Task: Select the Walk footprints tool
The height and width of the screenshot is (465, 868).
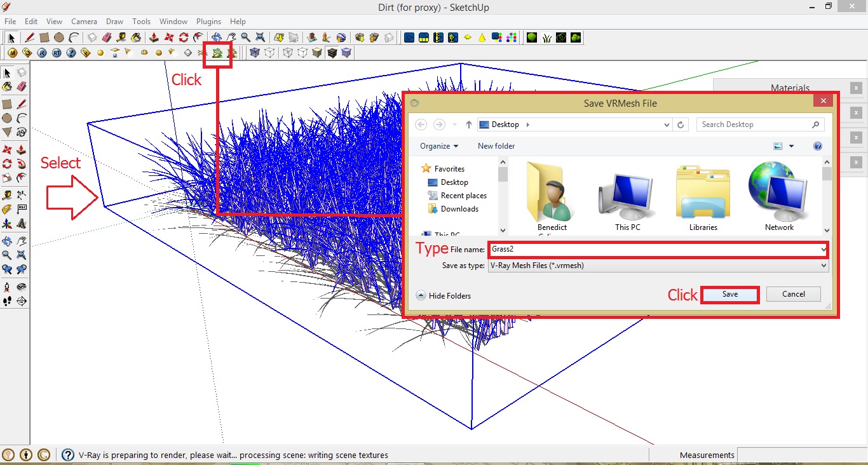Action: click(7, 301)
